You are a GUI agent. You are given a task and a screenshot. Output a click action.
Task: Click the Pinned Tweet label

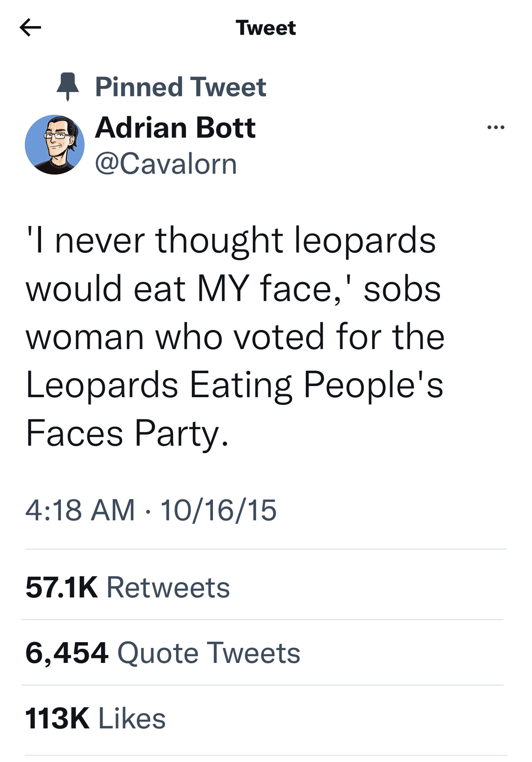180,87
